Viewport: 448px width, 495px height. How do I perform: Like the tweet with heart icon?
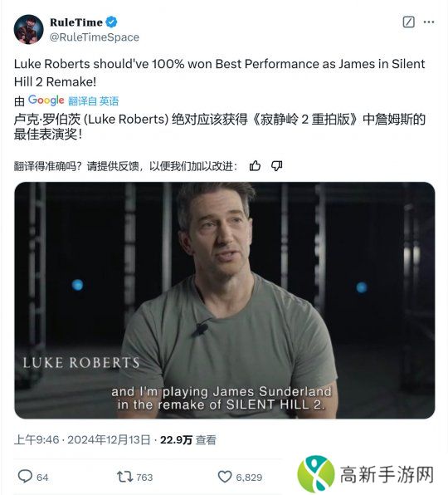pos(225,477)
